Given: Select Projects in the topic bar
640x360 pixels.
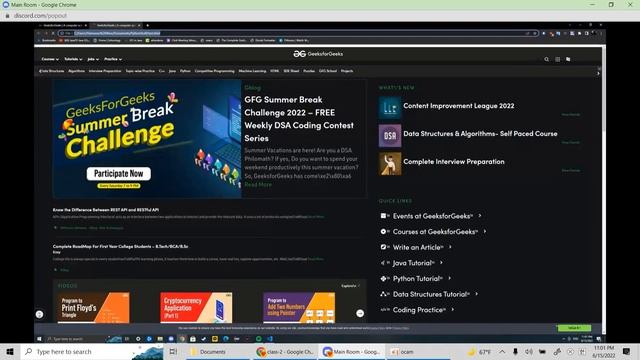Looking at the screenshot, I should [x=347, y=71].
